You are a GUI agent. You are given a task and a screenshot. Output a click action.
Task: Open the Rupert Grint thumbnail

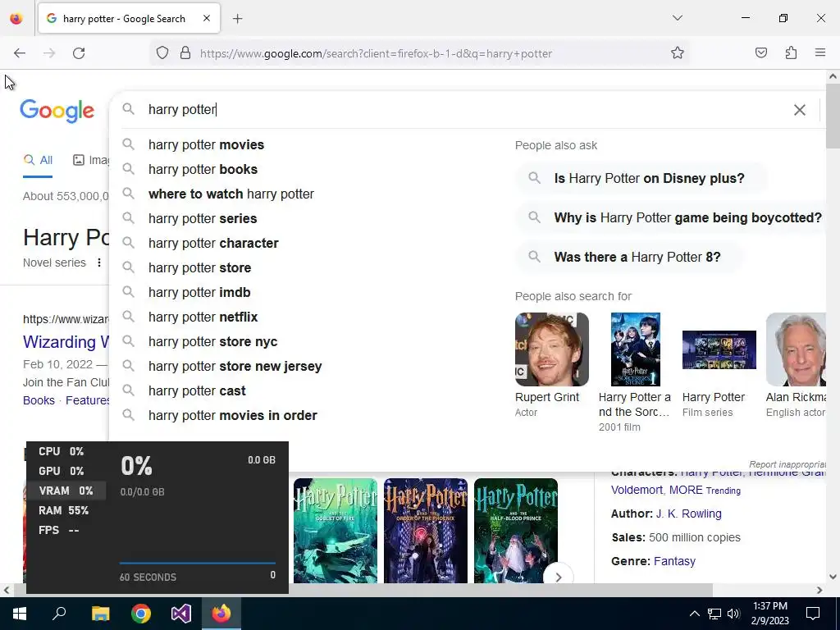point(552,349)
